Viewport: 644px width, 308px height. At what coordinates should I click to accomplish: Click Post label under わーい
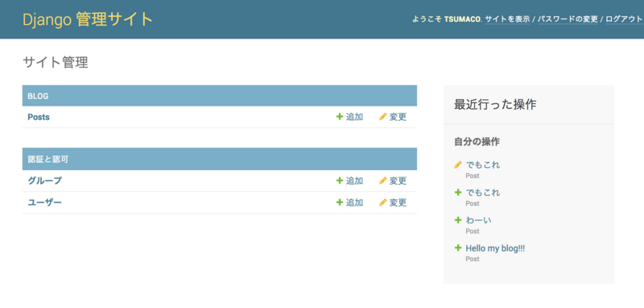[473, 231]
